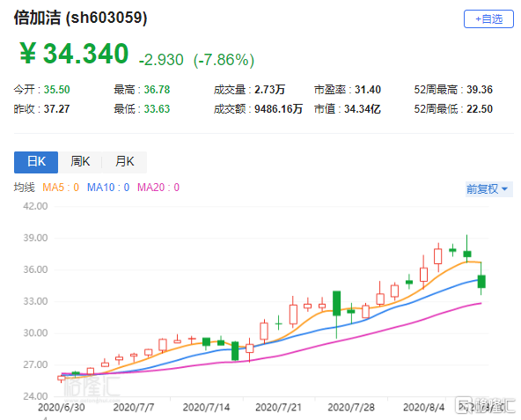
Task: Click the 2020/8/4 date axis label
Action: 423,408
